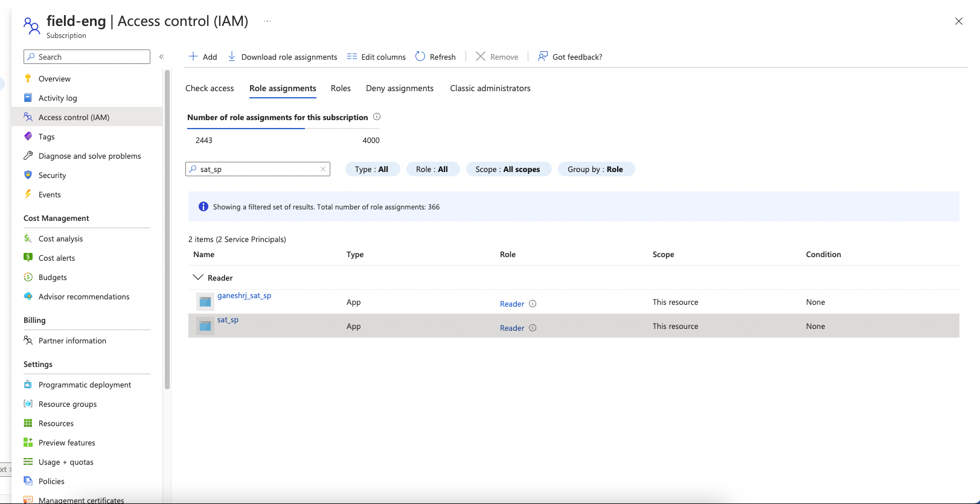The height and width of the screenshot is (504, 980).
Task: Switch to Check access tab
Action: click(x=210, y=88)
